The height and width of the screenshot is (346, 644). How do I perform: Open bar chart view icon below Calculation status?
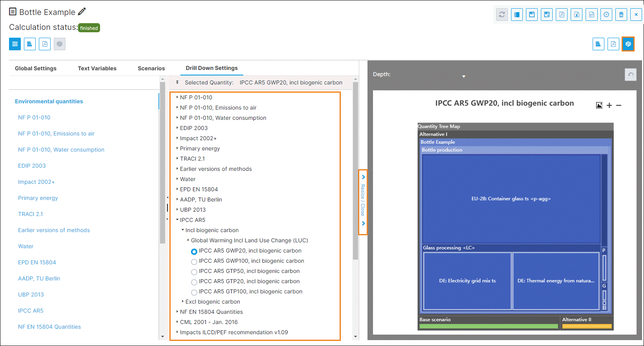(x=30, y=44)
